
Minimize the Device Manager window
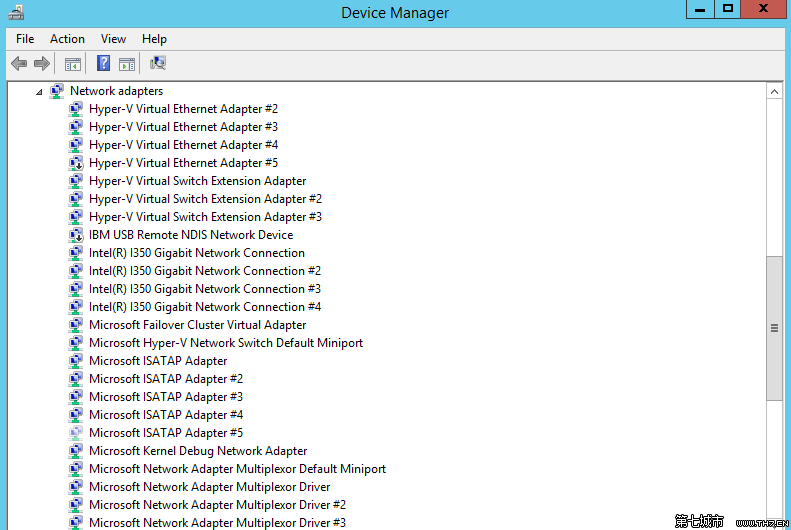[700, 9]
